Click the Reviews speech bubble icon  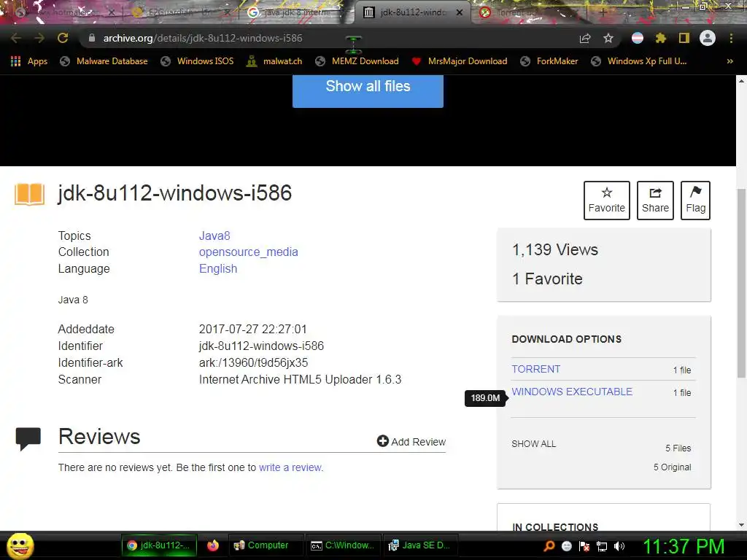coord(28,439)
